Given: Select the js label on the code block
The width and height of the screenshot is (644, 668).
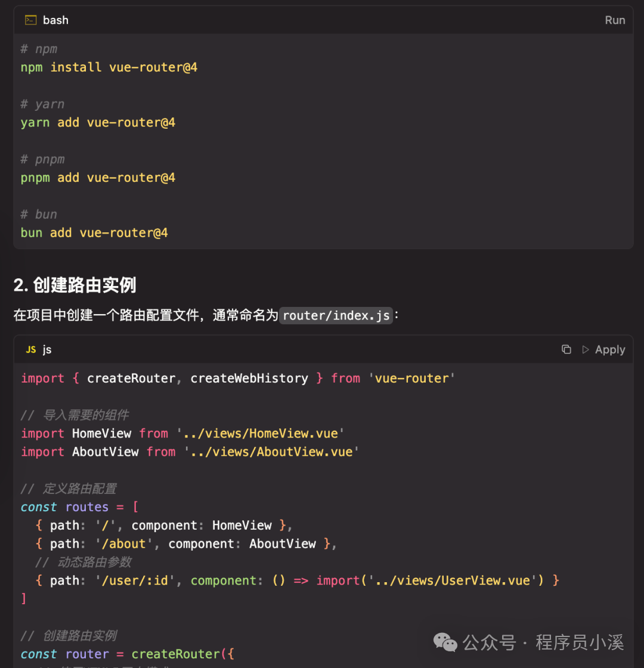Looking at the screenshot, I should pyautogui.click(x=47, y=350).
